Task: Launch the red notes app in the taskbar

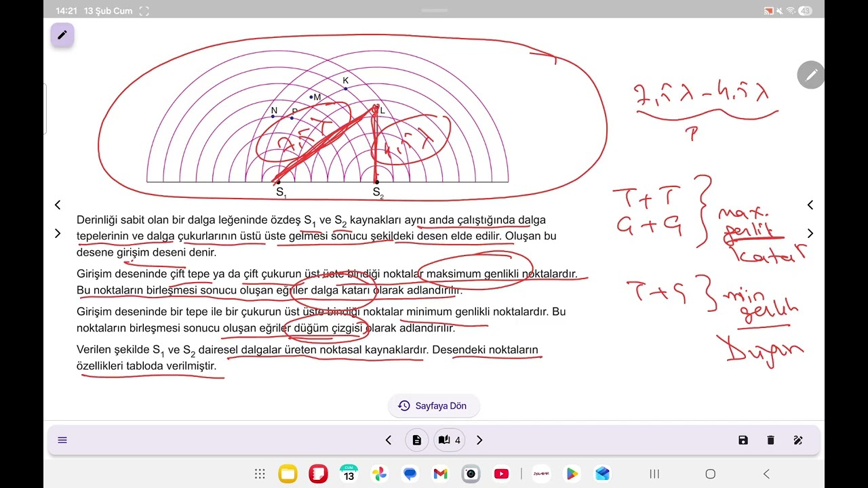Action: (318, 474)
